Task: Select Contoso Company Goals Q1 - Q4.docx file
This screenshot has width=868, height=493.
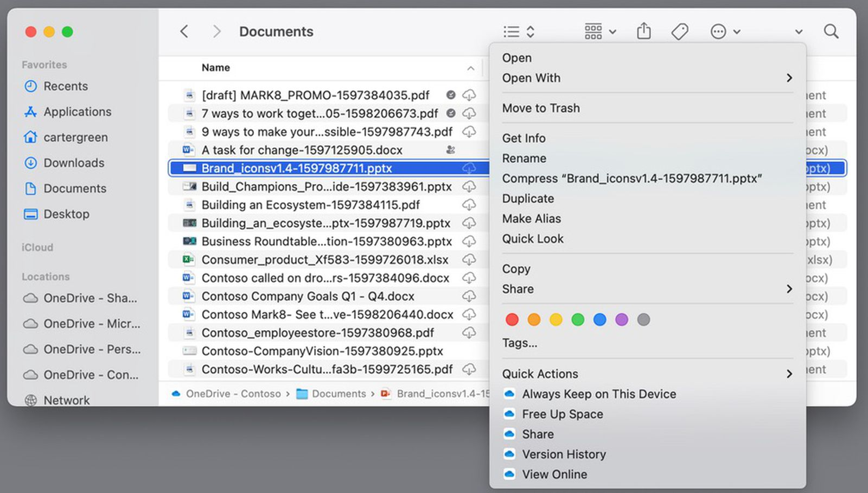Action: [x=308, y=296]
